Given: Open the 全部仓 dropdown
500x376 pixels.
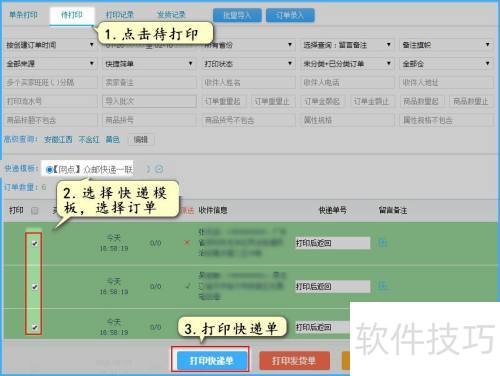Looking at the screenshot, I should [x=446, y=63].
